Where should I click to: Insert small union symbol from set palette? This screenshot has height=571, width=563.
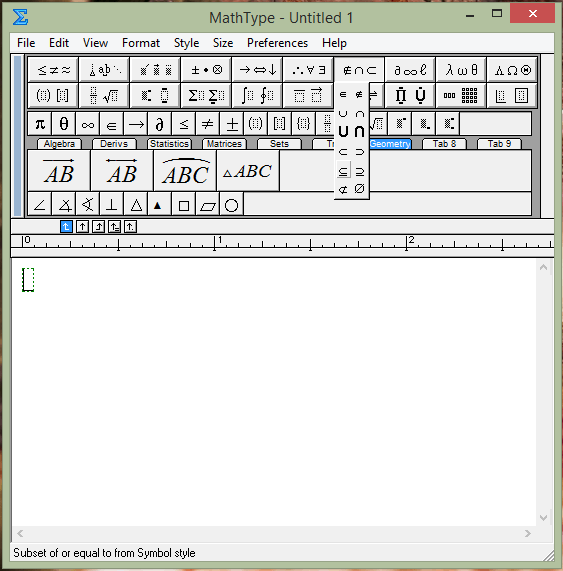click(343, 114)
